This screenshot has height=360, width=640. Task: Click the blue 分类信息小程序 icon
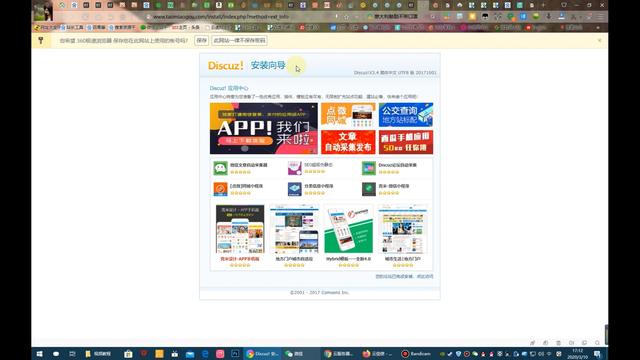pos(295,189)
